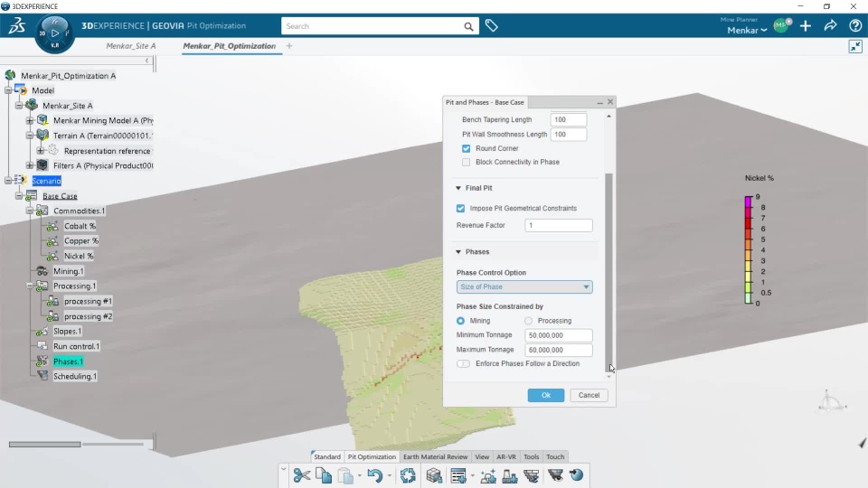Click in the Revenue Factor field

point(559,225)
